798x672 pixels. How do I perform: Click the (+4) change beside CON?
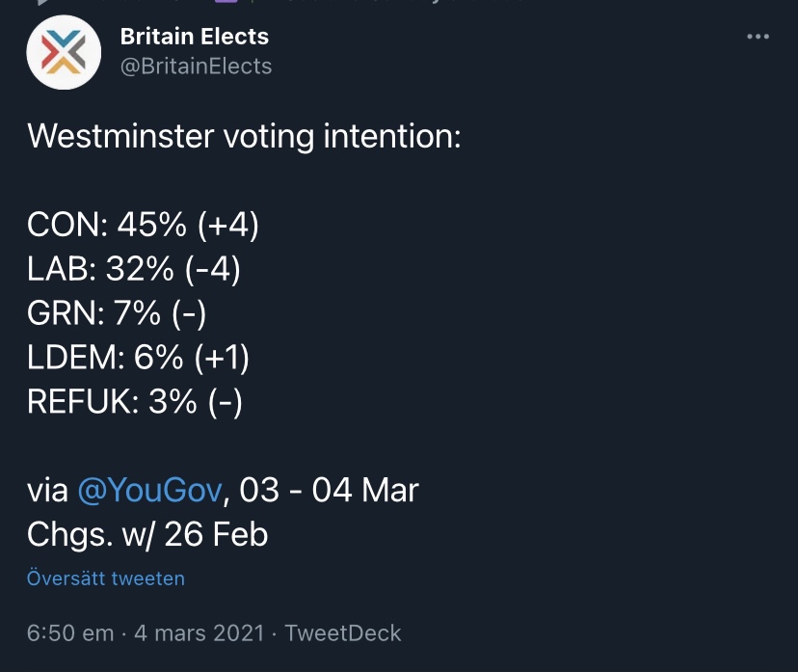228,225
